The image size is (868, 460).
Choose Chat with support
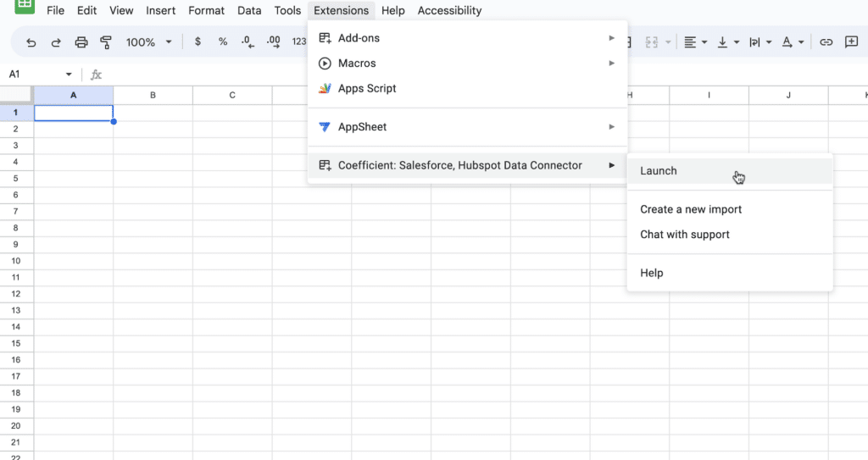(x=730, y=234)
